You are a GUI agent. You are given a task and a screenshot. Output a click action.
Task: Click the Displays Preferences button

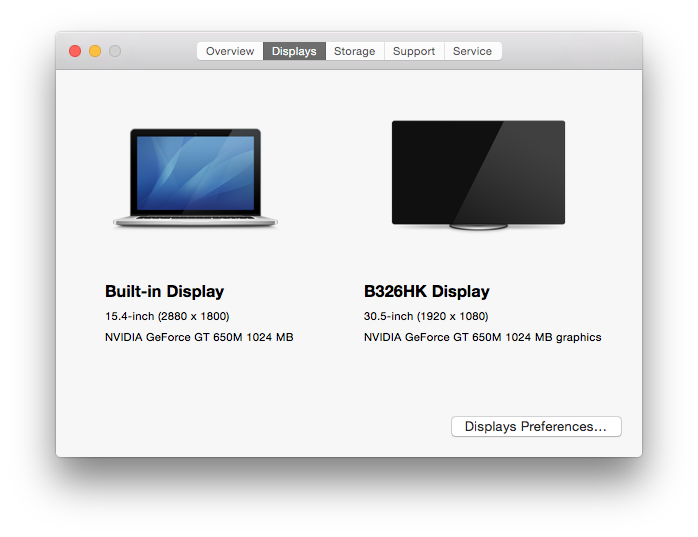coord(536,427)
